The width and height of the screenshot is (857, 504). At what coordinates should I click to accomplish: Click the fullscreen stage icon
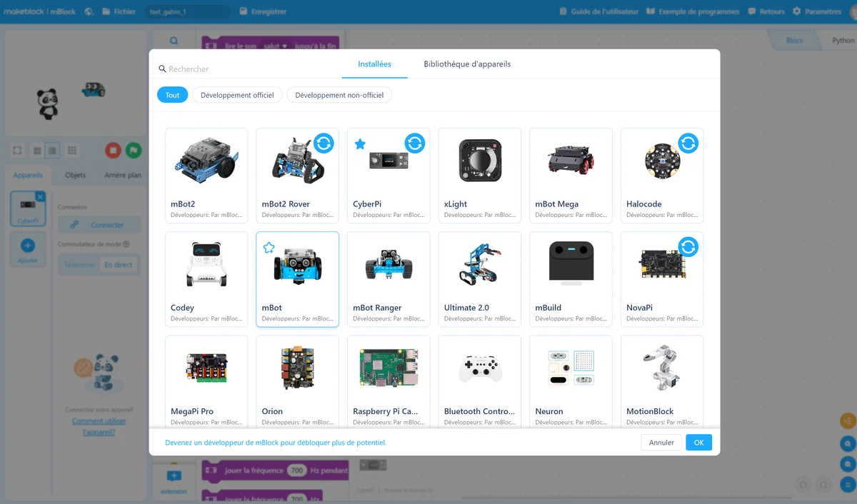pyautogui.click(x=17, y=151)
